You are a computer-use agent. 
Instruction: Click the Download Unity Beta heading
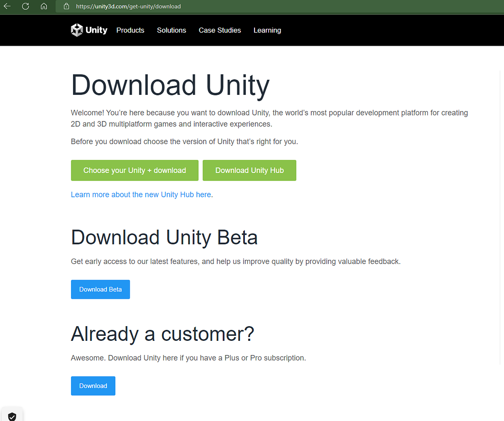164,237
